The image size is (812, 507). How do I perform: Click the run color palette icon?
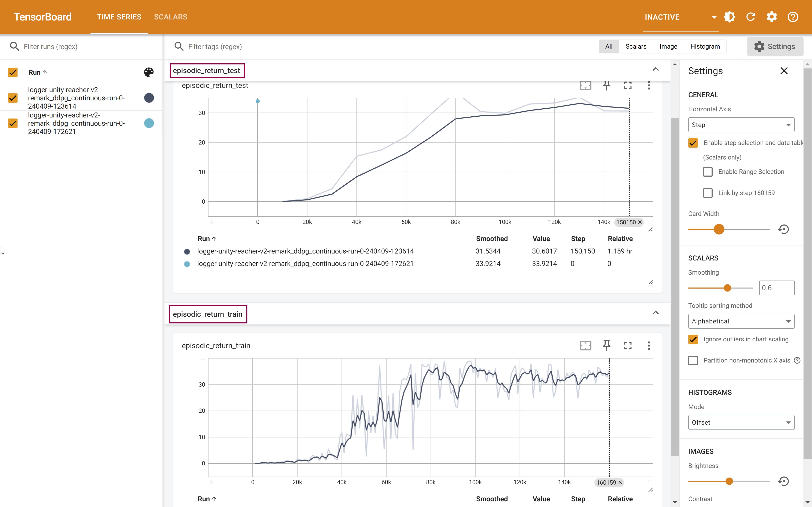point(149,72)
